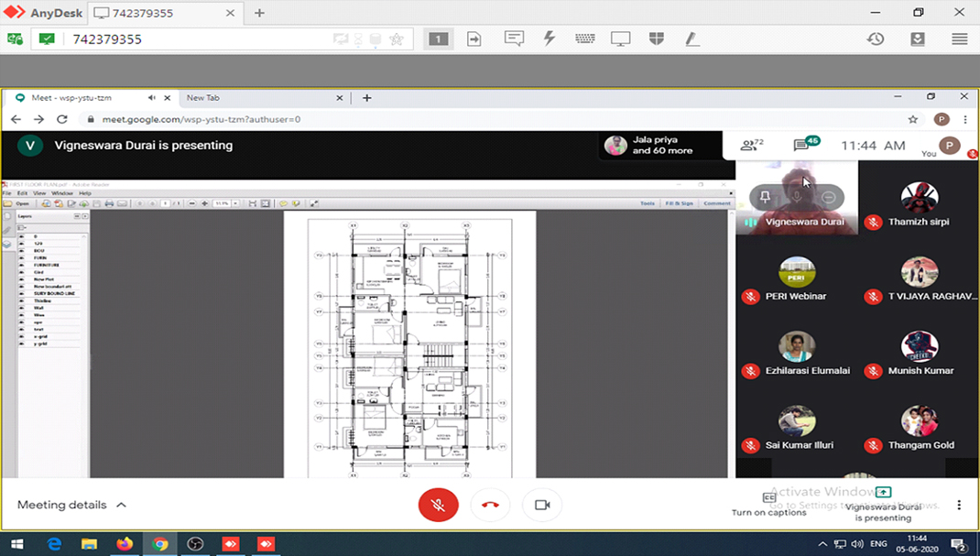The width and height of the screenshot is (980, 556).
Task: Open Meet more options three-dot menu
Action: point(959,505)
